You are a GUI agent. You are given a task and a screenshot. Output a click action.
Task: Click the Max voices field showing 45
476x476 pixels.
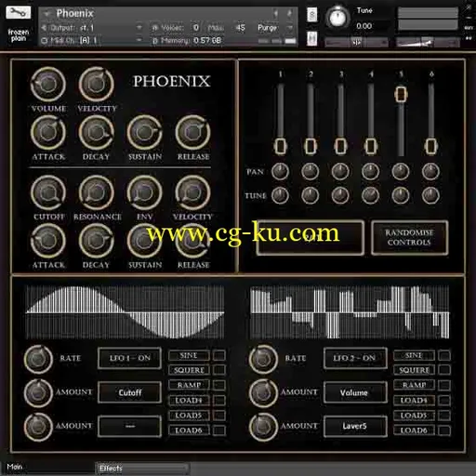(241, 28)
